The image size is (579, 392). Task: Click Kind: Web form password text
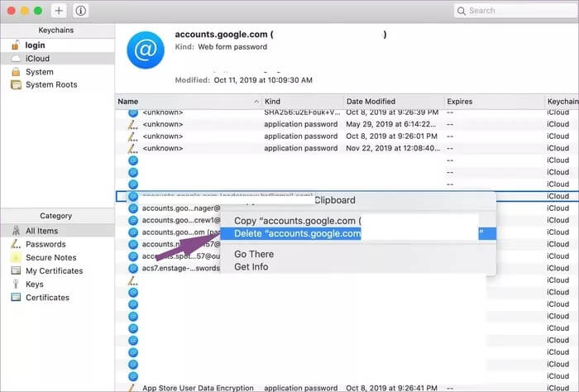[x=221, y=47]
